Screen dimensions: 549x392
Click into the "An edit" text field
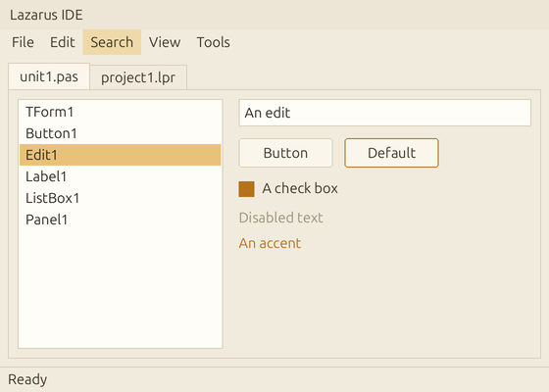[384, 113]
